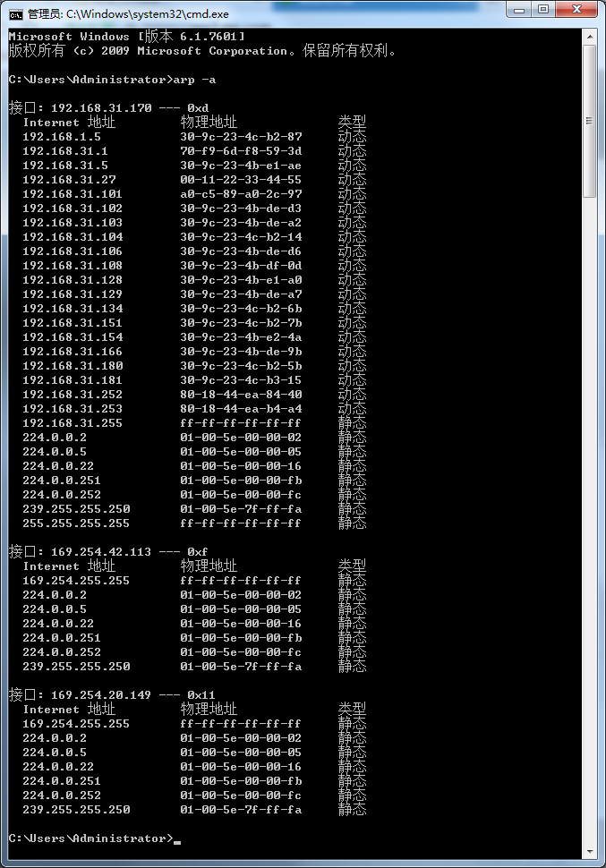
Task: Open the cmd.exe system menu icon
Action: click(x=16, y=14)
